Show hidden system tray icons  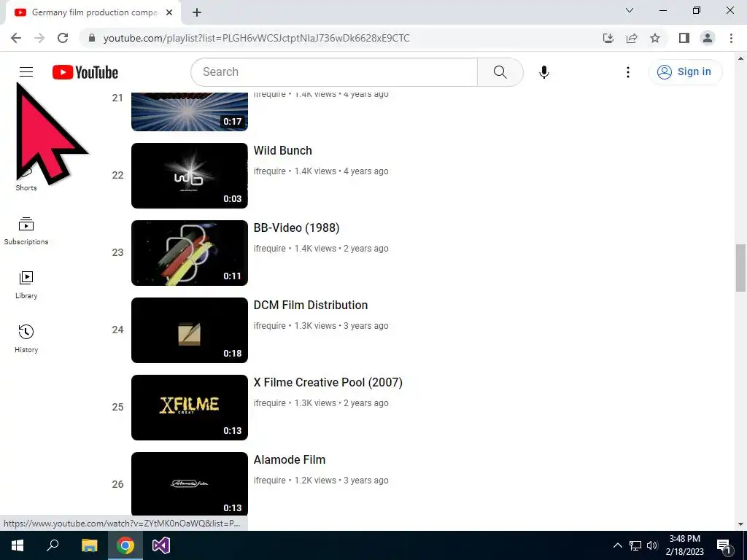[617, 545]
